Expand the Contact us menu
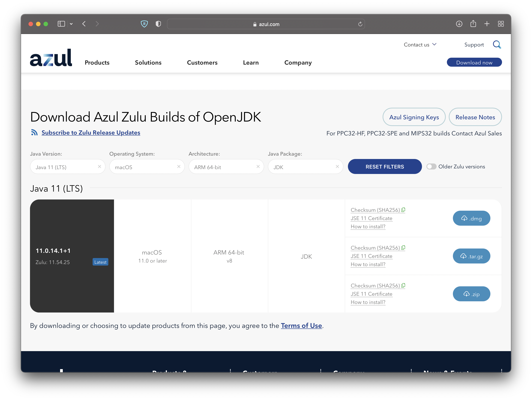This screenshot has height=400, width=532. (x=420, y=45)
